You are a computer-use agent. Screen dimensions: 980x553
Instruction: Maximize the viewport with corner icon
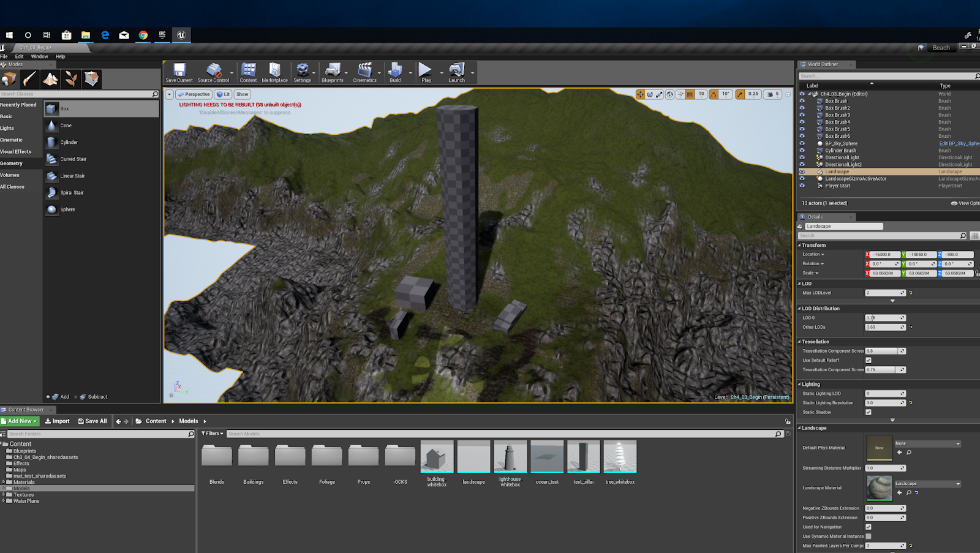point(788,94)
